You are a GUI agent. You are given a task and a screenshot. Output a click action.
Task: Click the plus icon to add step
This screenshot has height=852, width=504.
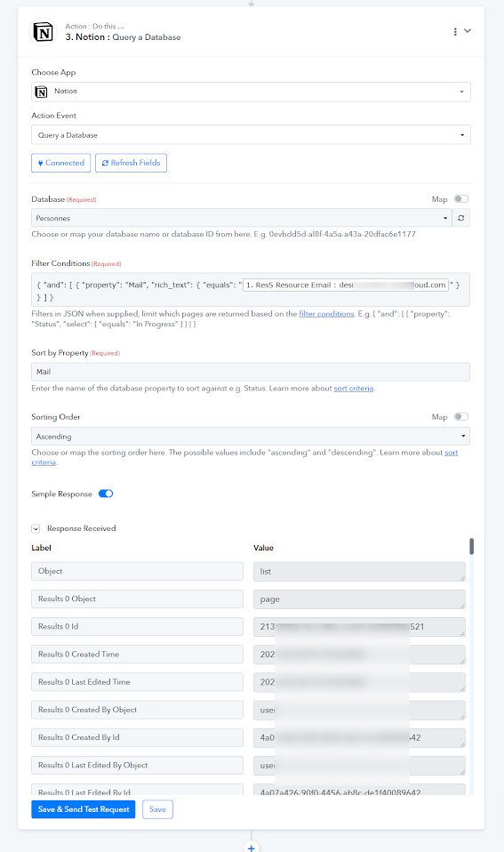pos(251,848)
